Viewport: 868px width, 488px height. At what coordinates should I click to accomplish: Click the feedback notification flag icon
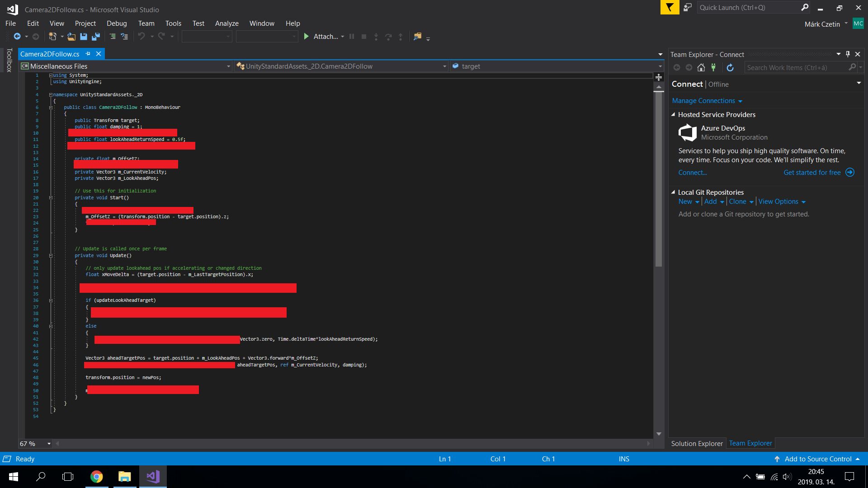click(x=670, y=8)
